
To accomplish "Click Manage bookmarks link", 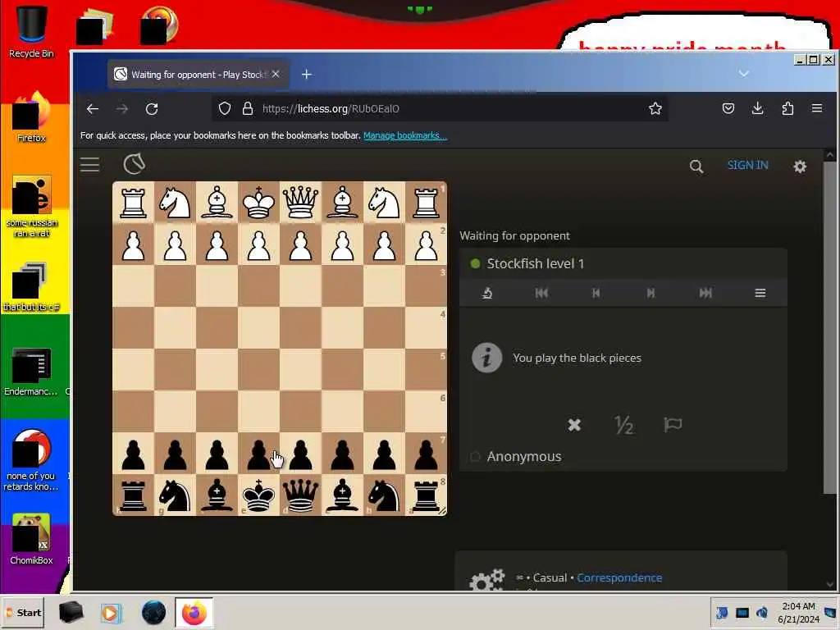I will click(405, 135).
